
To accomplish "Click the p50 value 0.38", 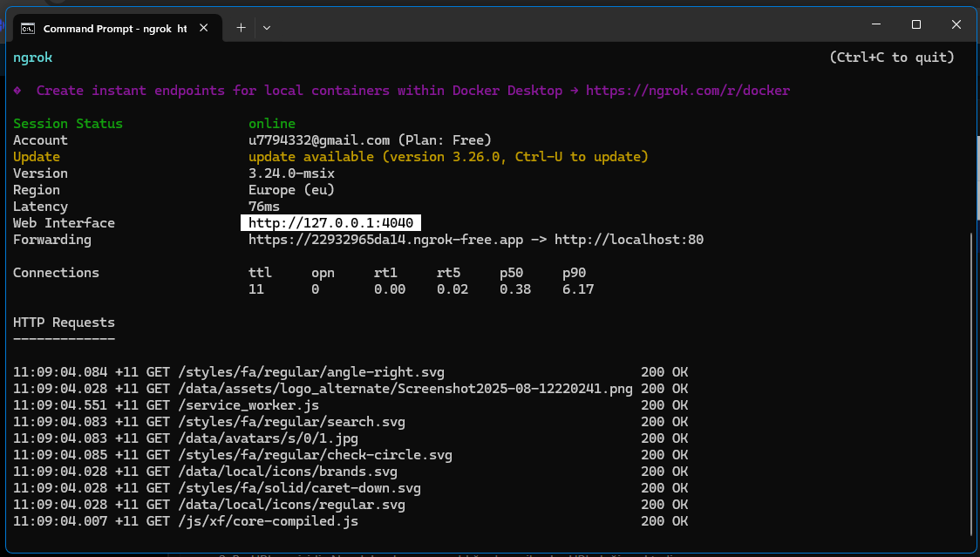I will click(x=515, y=289).
